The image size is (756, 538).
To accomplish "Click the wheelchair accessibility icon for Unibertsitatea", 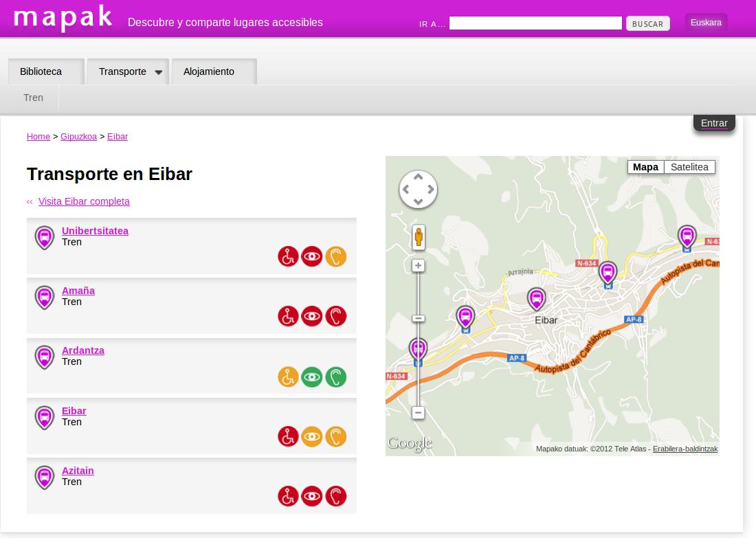I will tap(288, 257).
